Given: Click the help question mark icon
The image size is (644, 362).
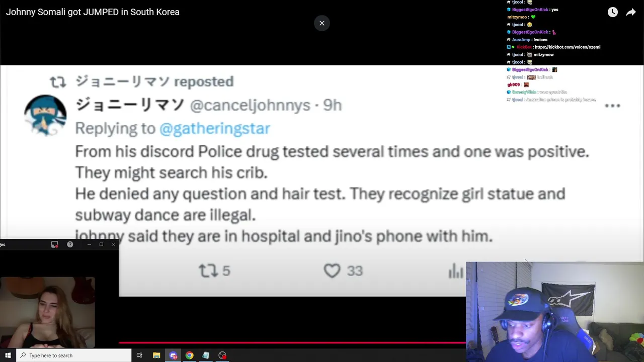Looking at the screenshot, I should tap(70, 244).
